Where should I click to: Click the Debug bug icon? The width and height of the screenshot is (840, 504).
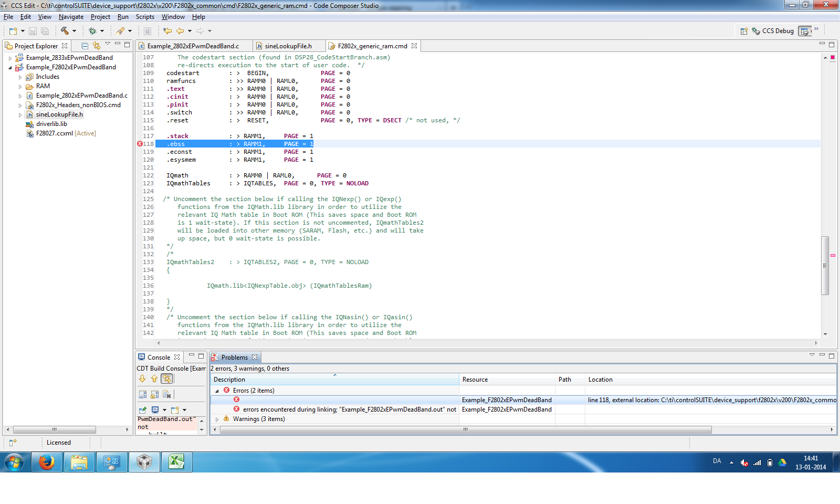[x=92, y=31]
